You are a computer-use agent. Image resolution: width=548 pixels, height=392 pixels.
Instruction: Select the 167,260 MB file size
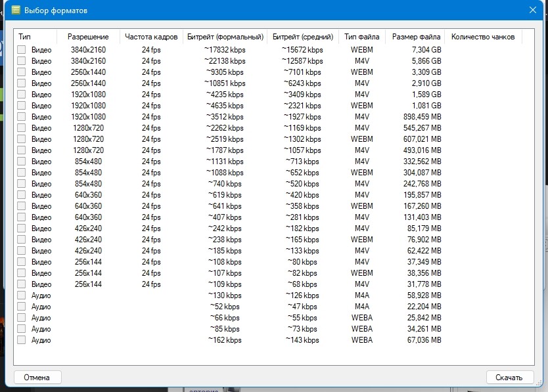coord(422,206)
